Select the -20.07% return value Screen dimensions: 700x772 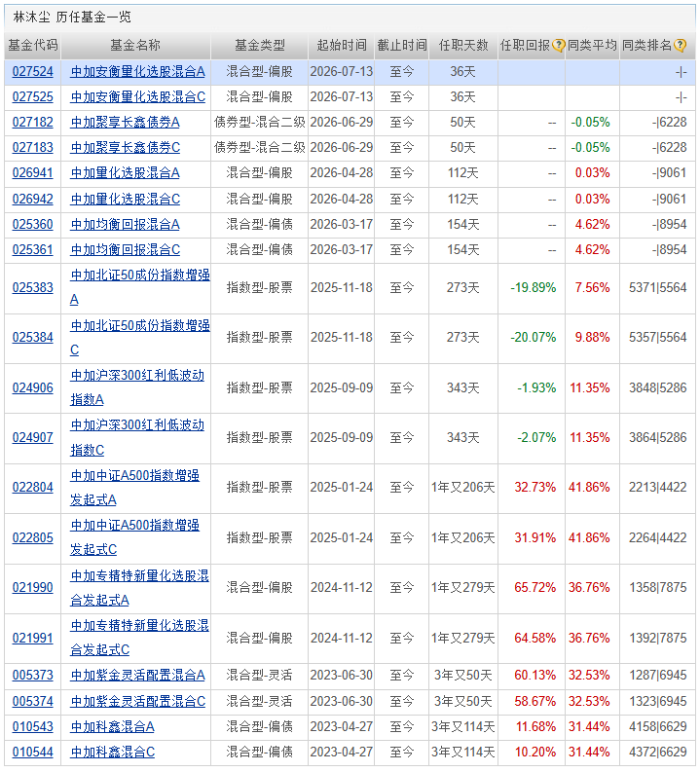[534, 338]
